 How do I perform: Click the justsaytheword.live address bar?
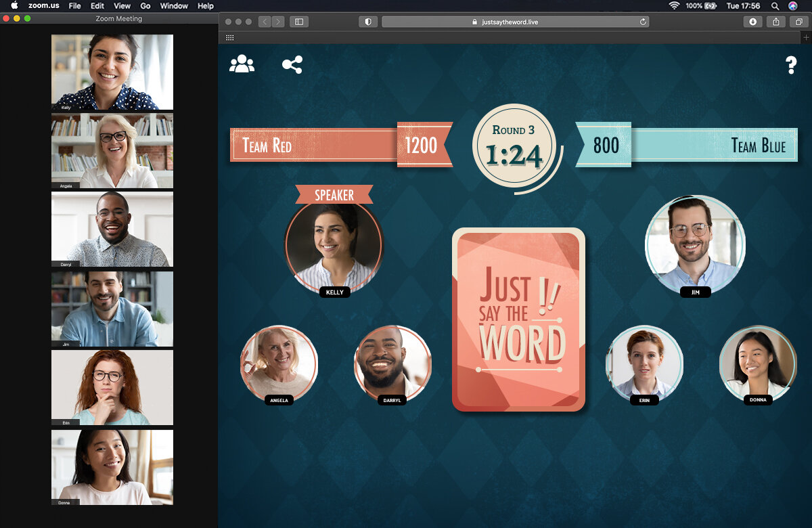point(515,22)
